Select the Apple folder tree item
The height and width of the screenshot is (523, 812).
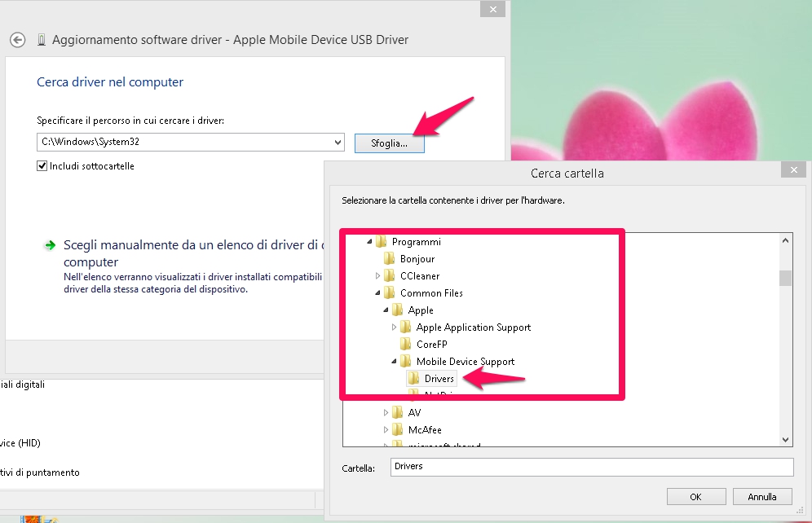(x=421, y=310)
